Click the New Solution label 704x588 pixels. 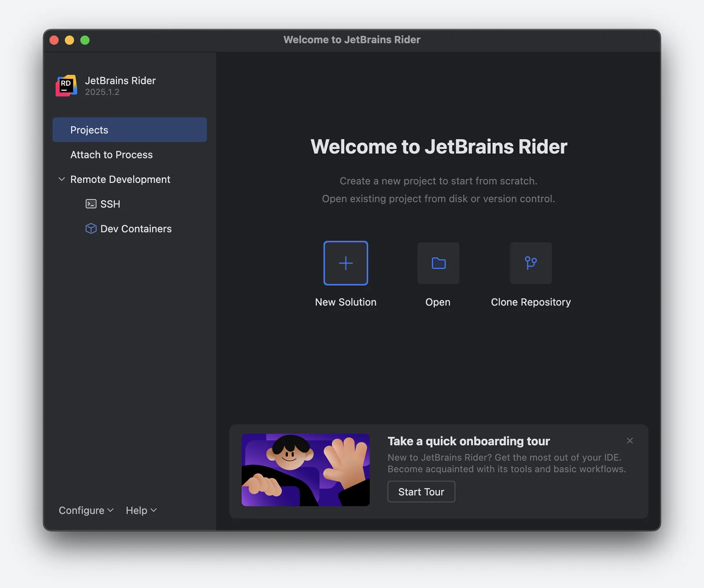pos(345,302)
